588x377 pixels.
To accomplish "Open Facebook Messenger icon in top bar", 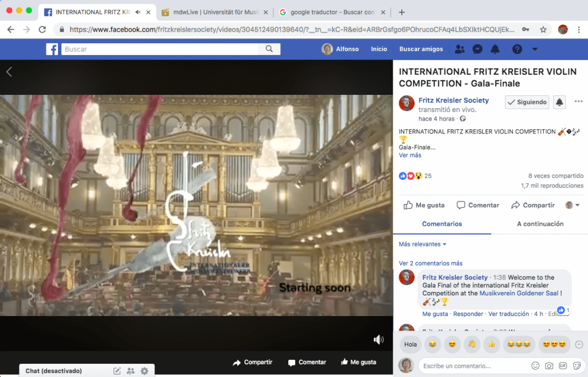I will 477,49.
